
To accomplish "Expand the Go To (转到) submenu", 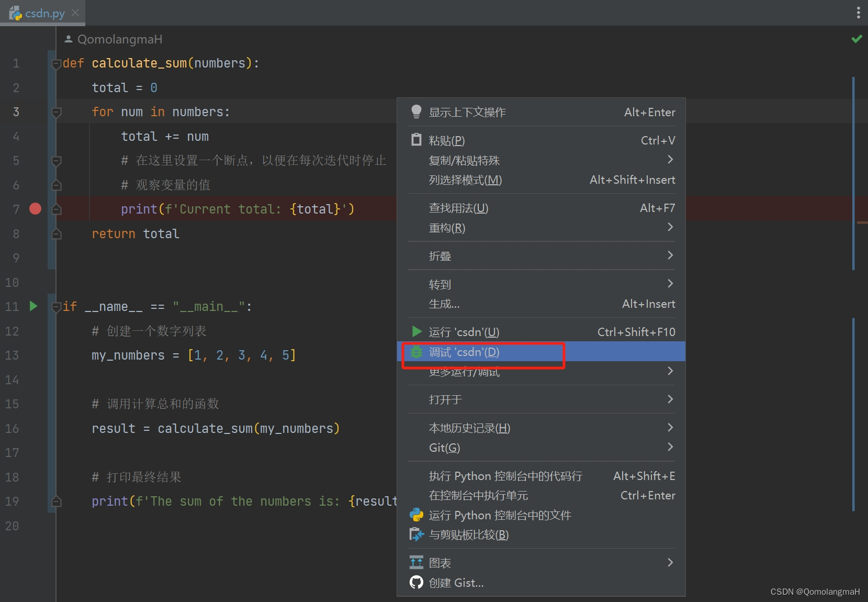I will click(541, 284).
